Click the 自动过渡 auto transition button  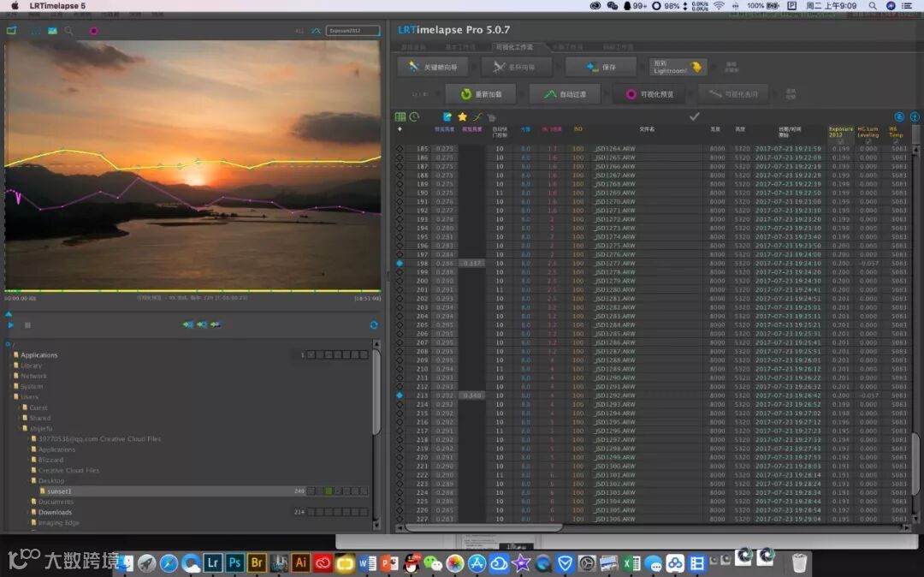(564, 94)
